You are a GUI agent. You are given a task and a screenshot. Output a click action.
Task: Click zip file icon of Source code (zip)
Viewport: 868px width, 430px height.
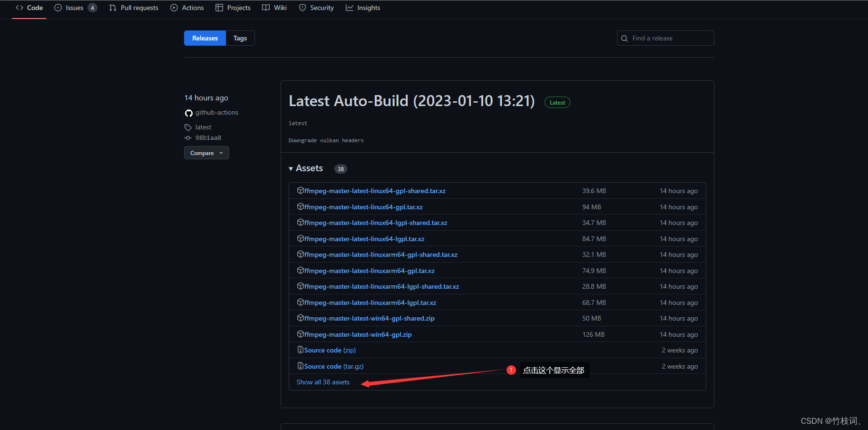point(301,350)
